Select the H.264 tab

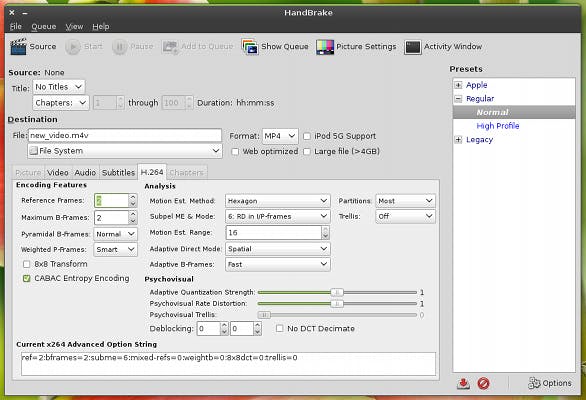pos(152,172)
